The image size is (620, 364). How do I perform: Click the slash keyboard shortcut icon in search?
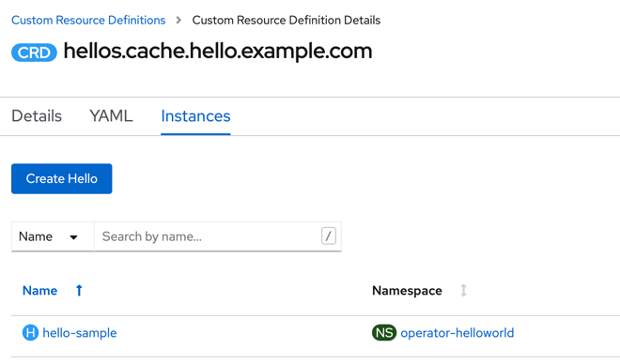click(328, 236)
